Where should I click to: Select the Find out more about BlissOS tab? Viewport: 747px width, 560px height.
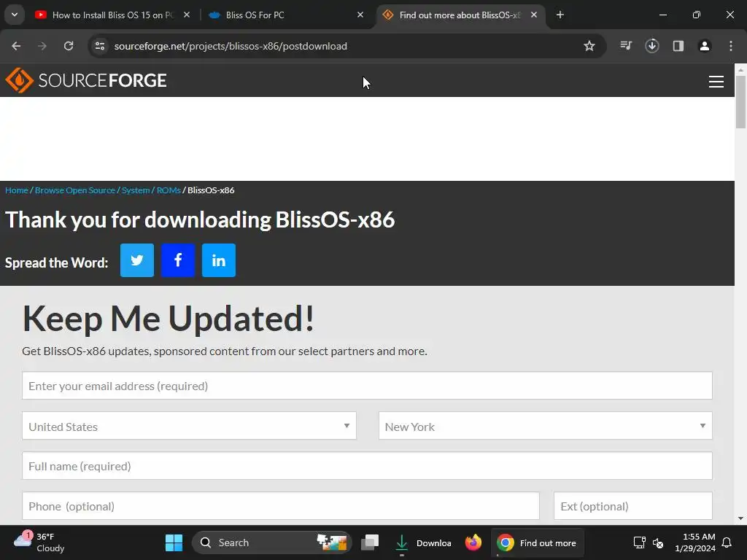pos(460,15)
